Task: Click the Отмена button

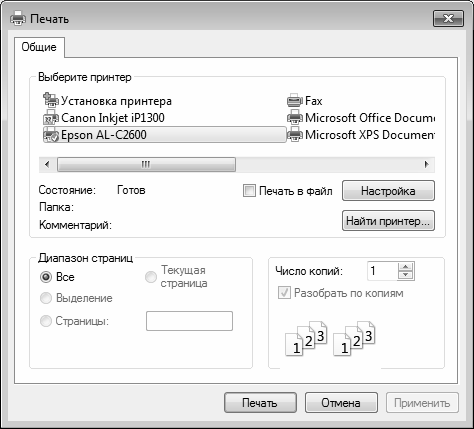Action: coord(341,403)
